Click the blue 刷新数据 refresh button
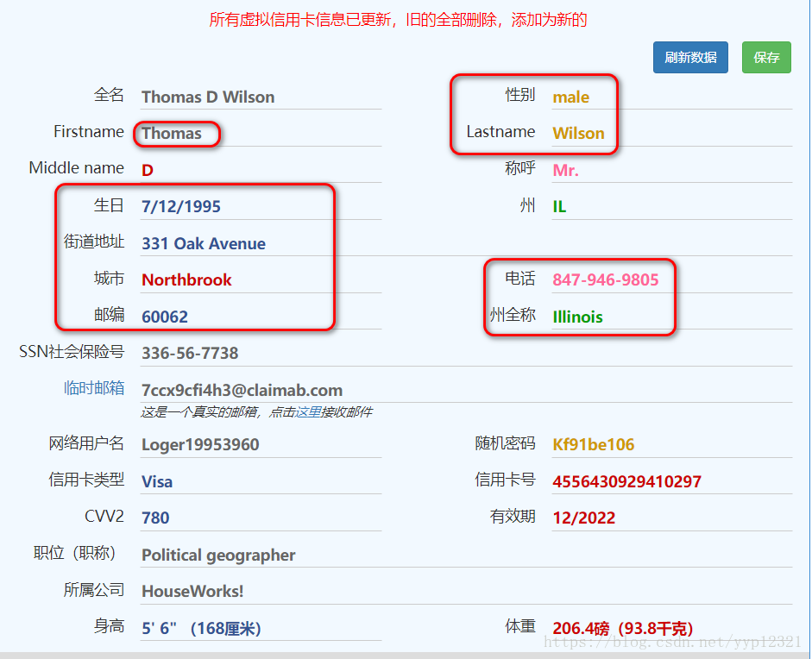This screenshot has height=659, width=812. (690, 58)
